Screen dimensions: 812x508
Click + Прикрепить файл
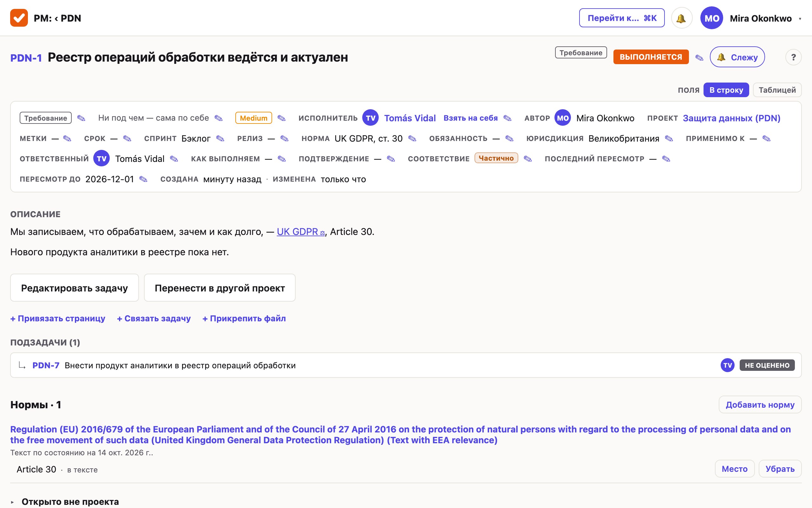244,318
